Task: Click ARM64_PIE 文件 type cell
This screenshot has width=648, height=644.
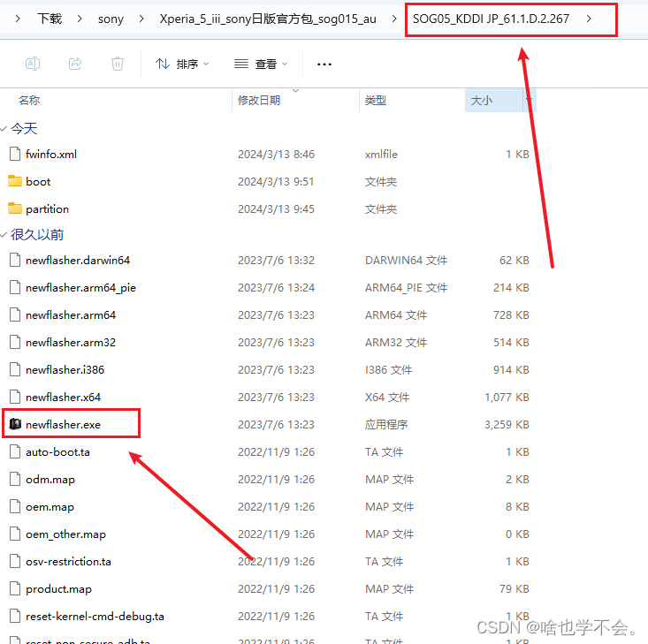Action: click(406, 287)
